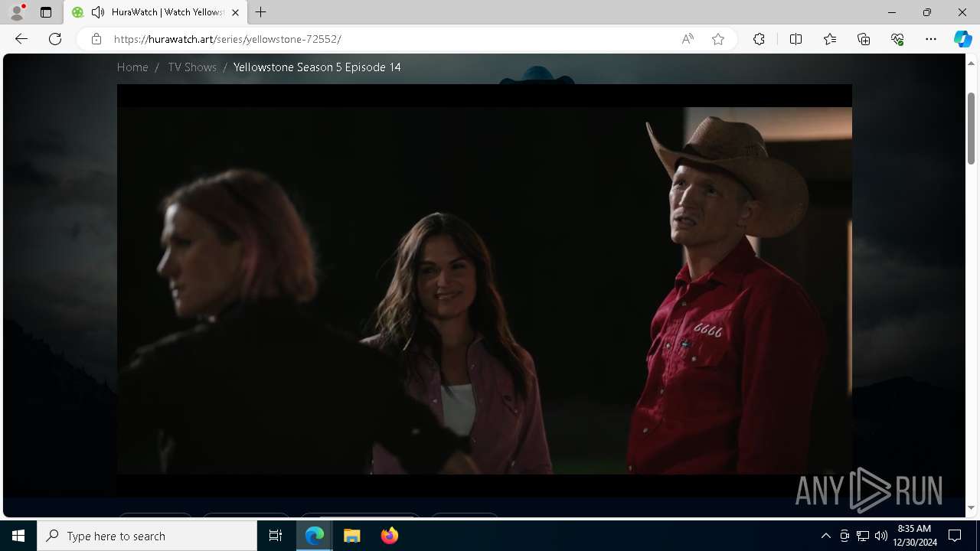
Task: Refresh the HuraWatch page
Action: (55, 39)
